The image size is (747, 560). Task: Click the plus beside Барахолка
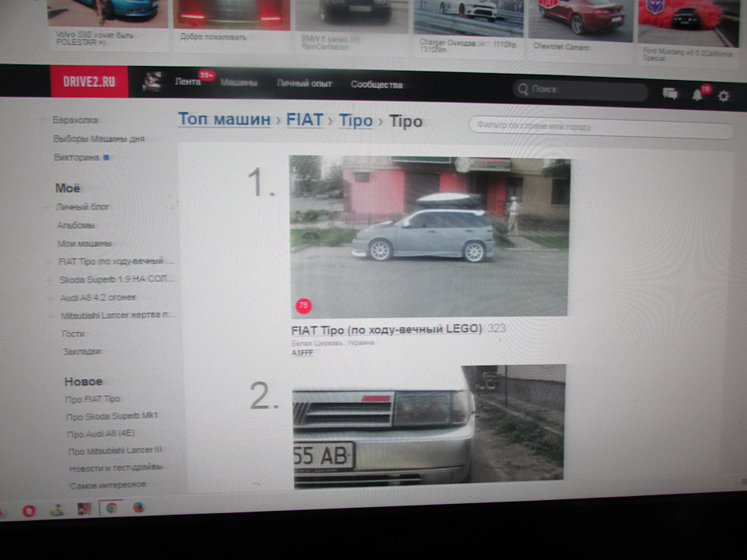[42, 120]
